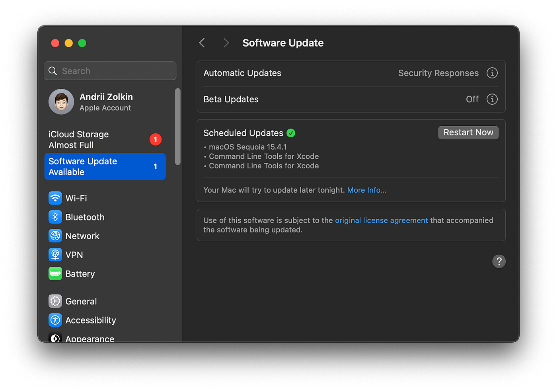Open the More Info link

(367, 190)
